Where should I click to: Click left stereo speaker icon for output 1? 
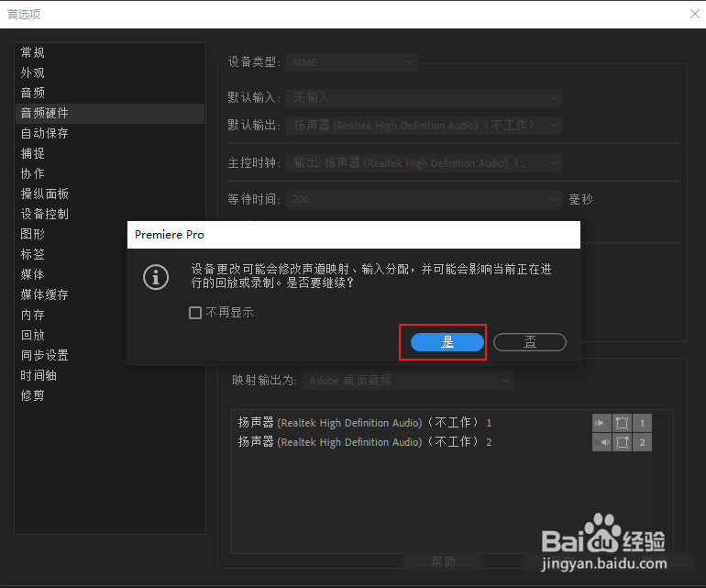click(601, 423)
